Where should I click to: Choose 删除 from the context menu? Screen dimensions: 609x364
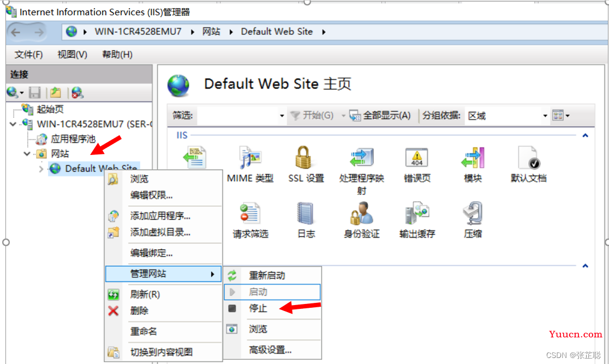pos(164,311)
